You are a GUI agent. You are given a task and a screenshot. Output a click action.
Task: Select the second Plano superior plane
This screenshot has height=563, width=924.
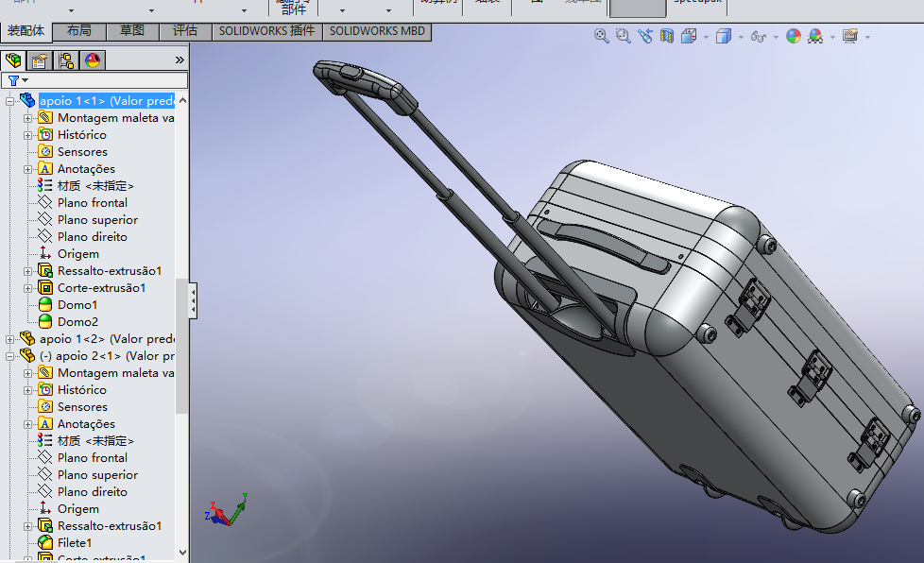(97, 475)
